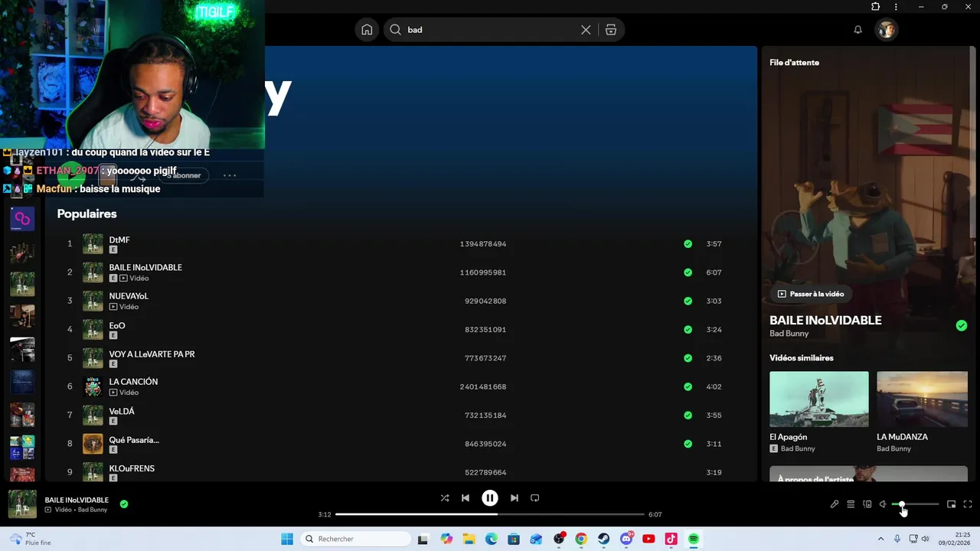Open TikTok from taskbar
Image resolution: width=980 pixels, height=551 pixels.
(x=671, y=539)
